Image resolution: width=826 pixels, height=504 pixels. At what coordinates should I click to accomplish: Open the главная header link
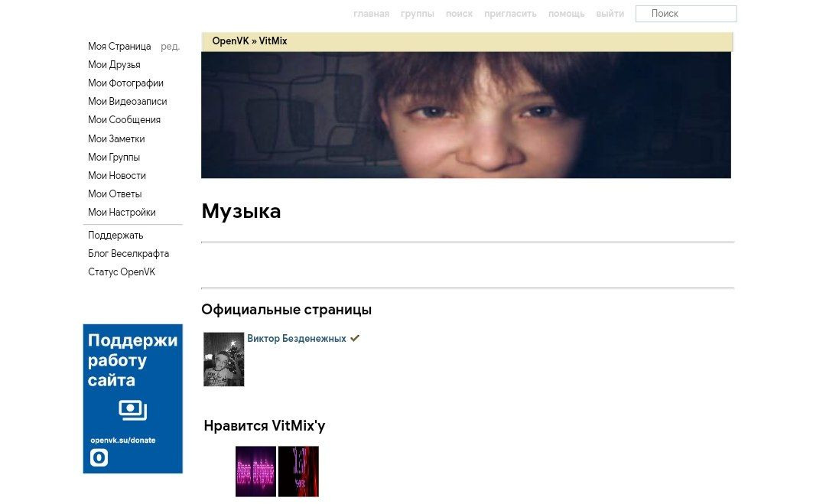(x=371, y=14)
